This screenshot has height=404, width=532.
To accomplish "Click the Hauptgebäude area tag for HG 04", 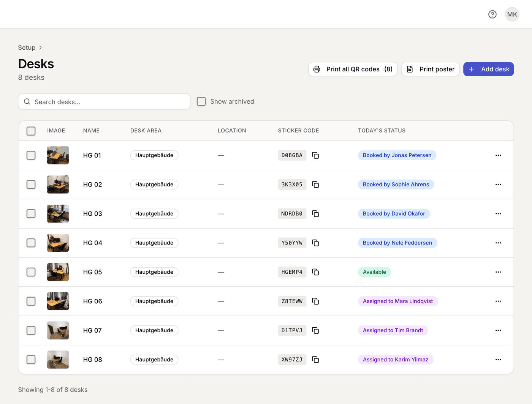I will pos(154,243).
